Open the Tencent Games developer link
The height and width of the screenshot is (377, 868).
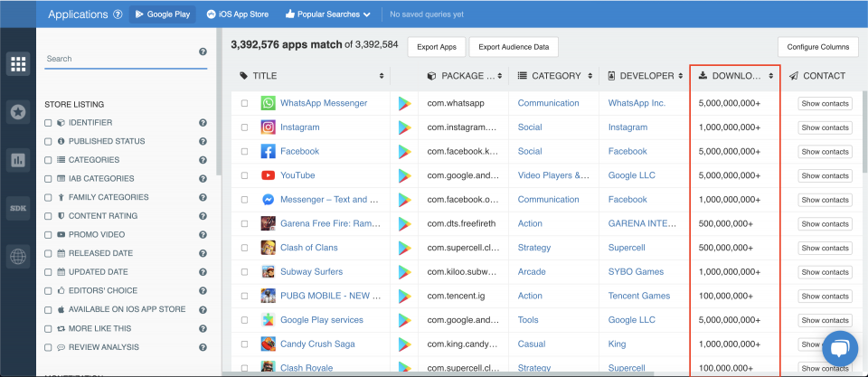pos(639,296)
